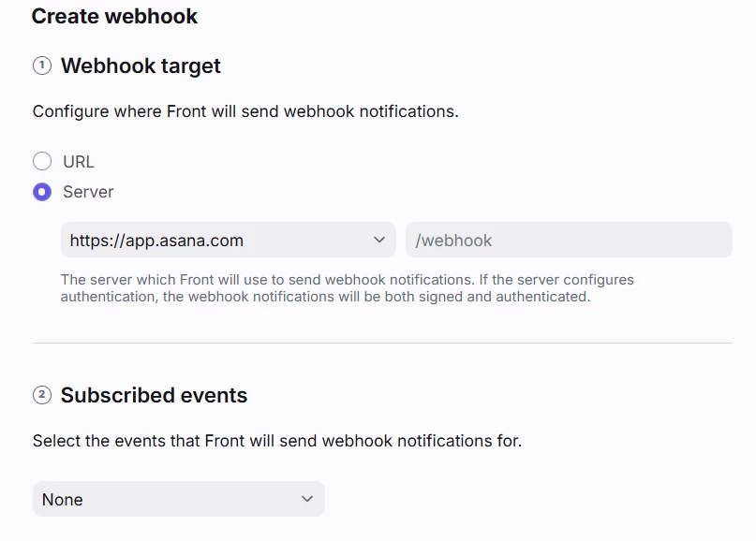
Task: Open the https://app.asana.com server dropdown
Action: [228, 240]
